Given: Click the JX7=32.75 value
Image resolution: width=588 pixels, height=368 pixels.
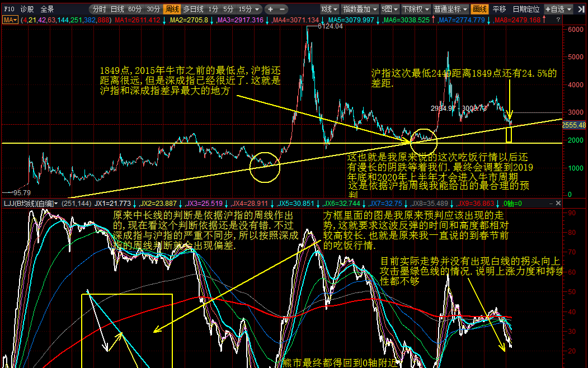Looking at the screenshot, I should click(386, 204).
